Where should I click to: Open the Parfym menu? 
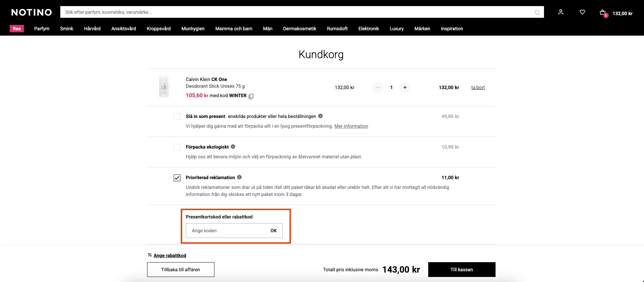pos(42,29)
